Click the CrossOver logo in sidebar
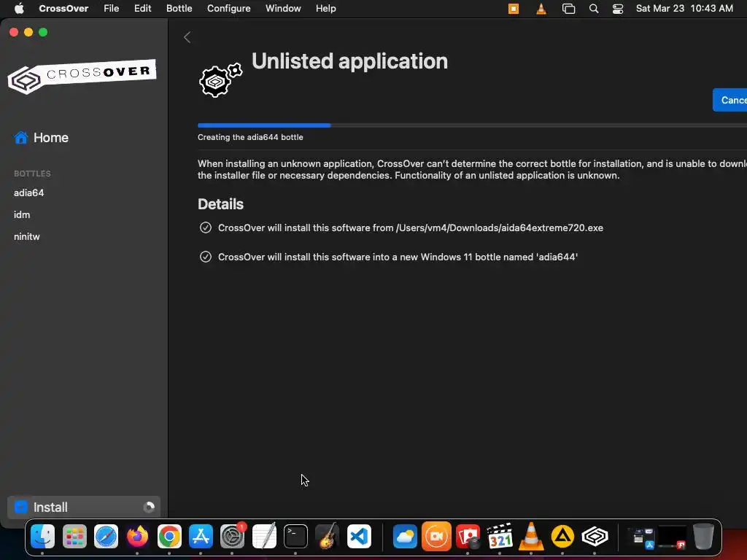 coord(82,76)
